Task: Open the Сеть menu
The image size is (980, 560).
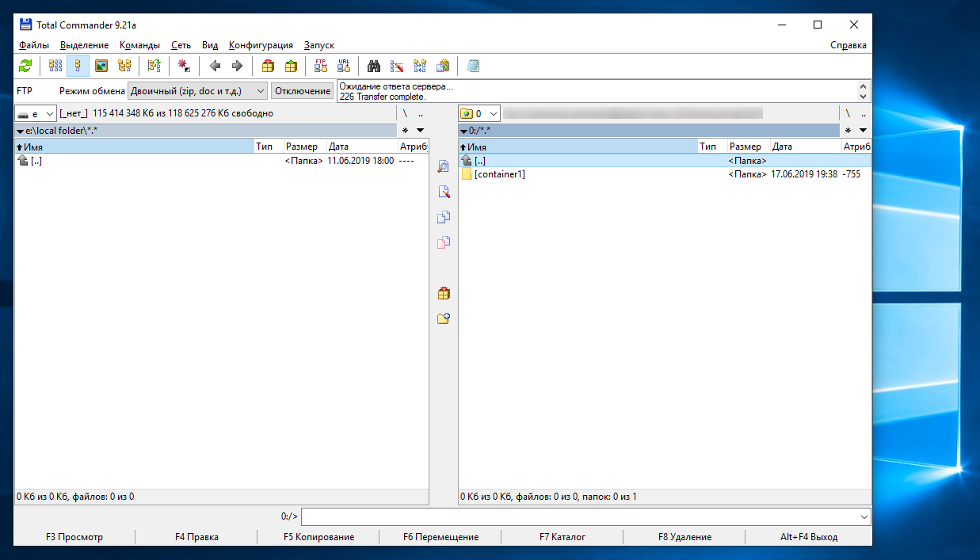Action: coord(181,45)
